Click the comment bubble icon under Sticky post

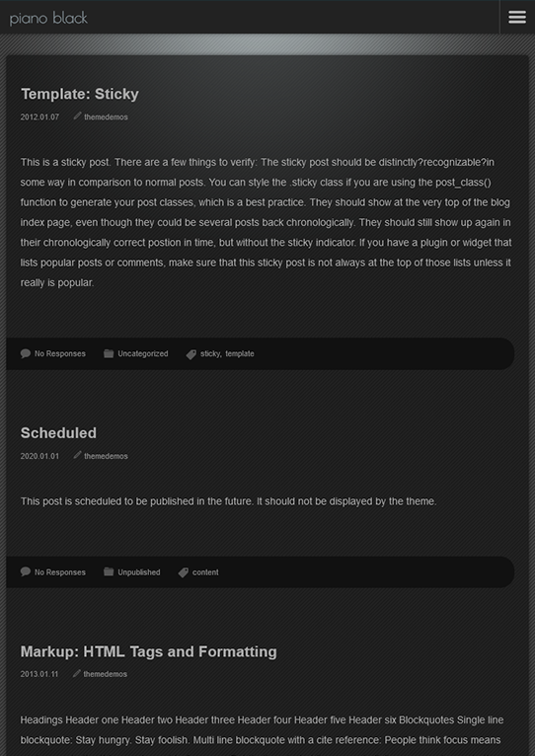pyautogui.click(x=26, y=354)
